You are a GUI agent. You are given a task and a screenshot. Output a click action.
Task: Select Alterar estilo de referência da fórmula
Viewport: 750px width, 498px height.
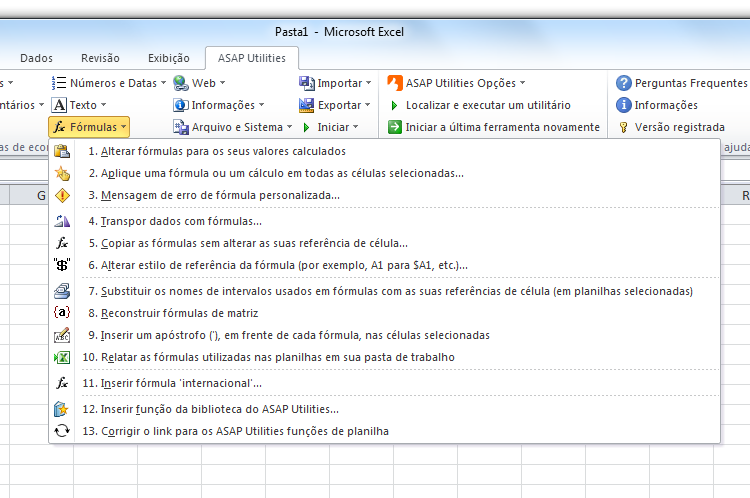(385, 265)
